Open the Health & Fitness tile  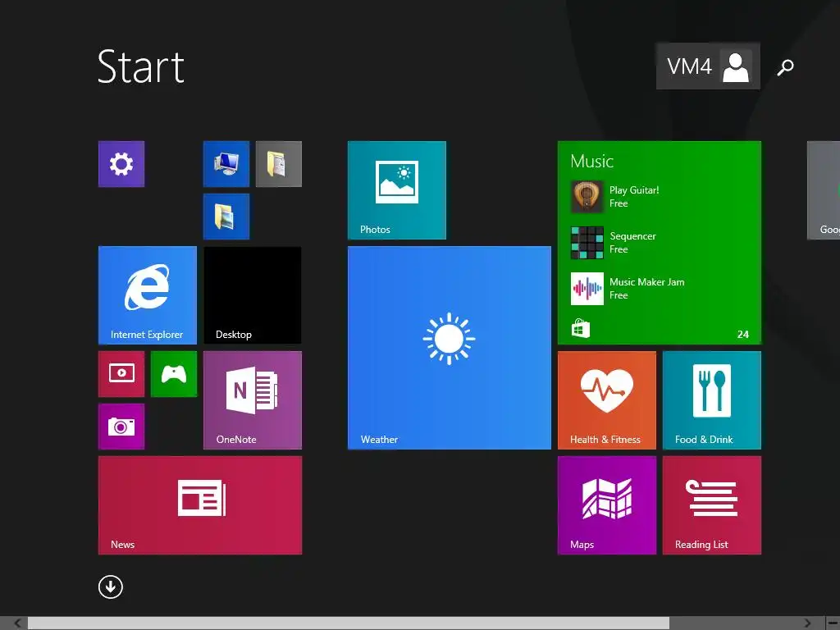pos(606,400)
